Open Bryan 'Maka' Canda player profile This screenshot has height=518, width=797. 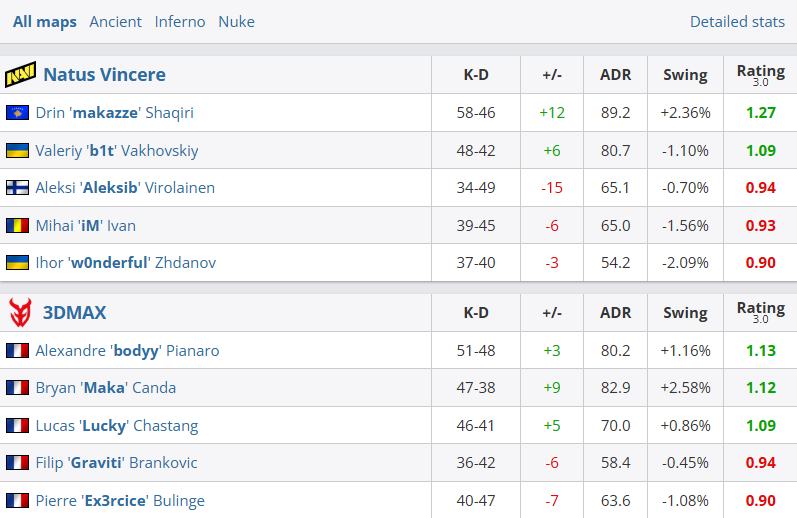pyautogui.click(x=106, y=388)
